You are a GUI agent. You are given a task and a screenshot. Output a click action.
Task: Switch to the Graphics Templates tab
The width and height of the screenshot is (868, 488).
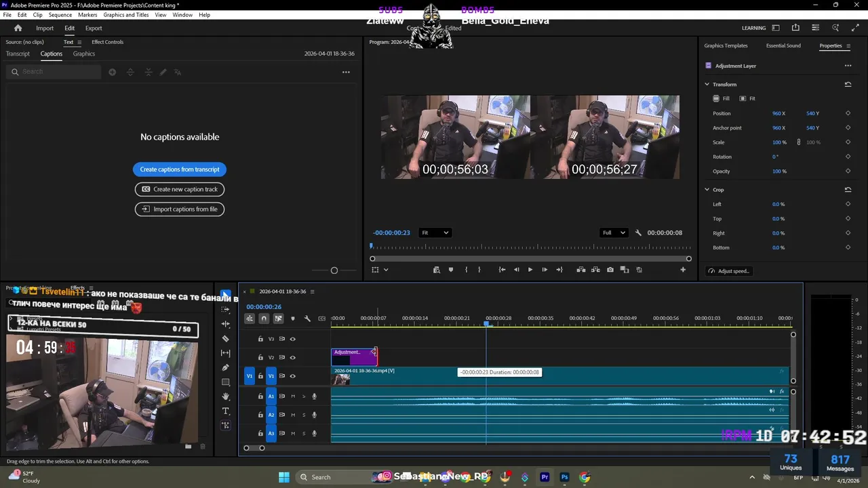[x=726, y=46]
